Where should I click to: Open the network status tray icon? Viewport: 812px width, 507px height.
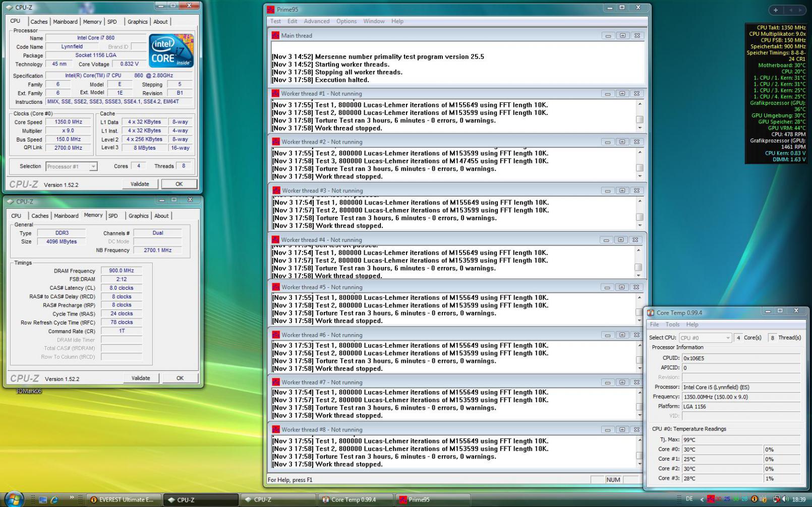tap(777, 499)
